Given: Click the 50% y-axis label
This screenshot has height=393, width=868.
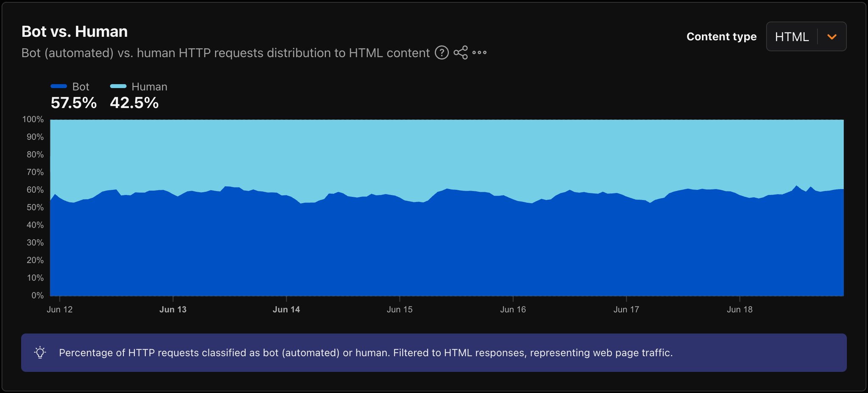Looking at the screenshot, I should coord(35,208).
